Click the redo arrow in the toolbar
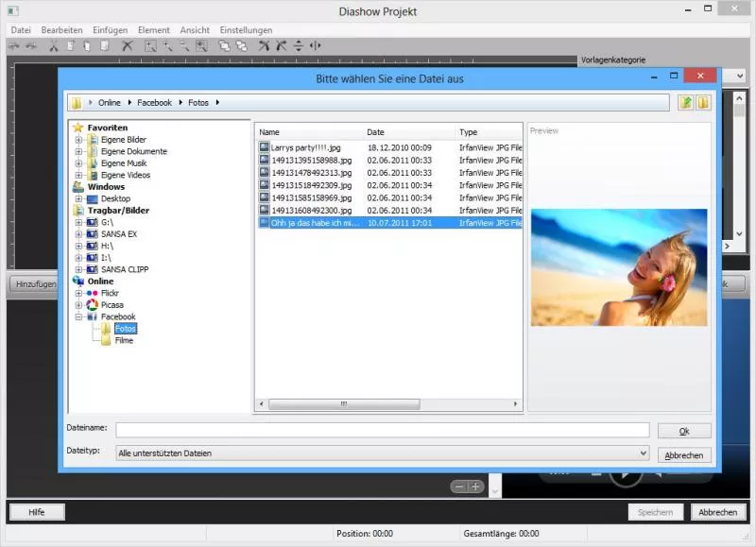 coord(31,45)
